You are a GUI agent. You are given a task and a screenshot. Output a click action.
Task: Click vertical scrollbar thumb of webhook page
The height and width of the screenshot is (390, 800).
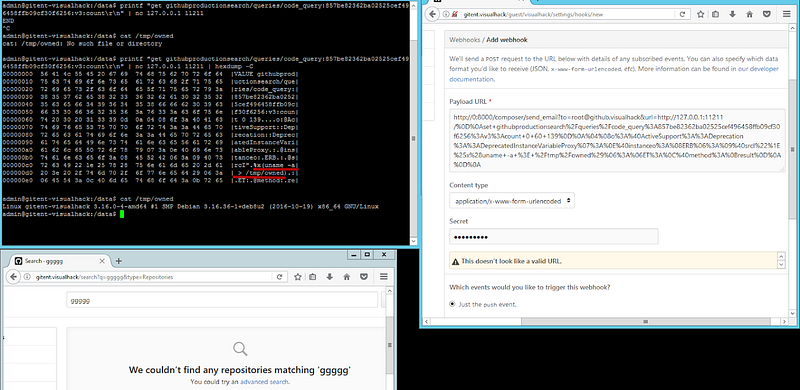[792, 150]
